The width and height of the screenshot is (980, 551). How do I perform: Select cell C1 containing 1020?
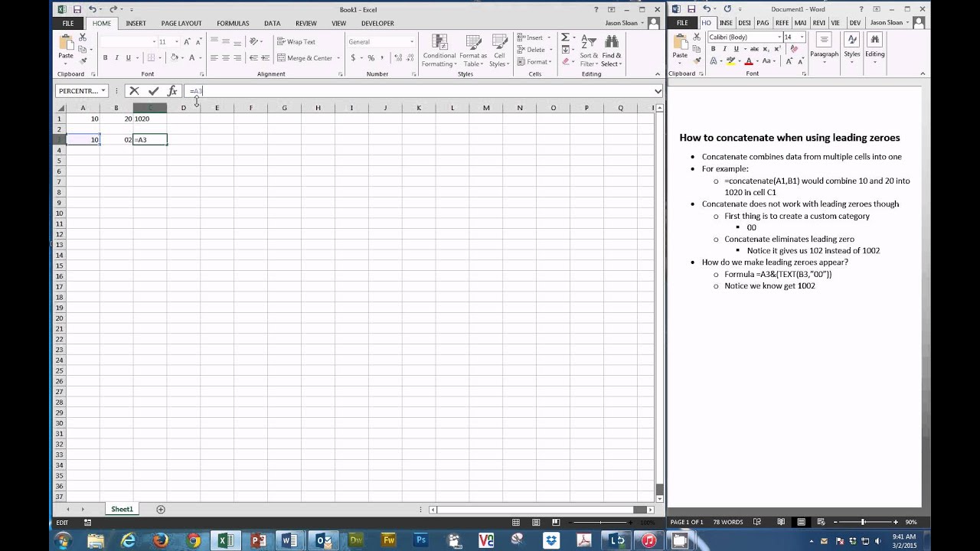150,119
